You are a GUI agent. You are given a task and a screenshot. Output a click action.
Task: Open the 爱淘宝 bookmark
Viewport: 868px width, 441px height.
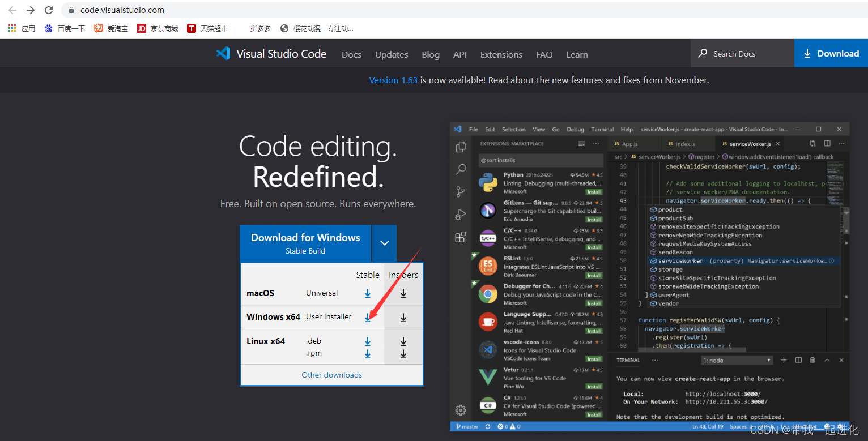click(x=111, y=28)
